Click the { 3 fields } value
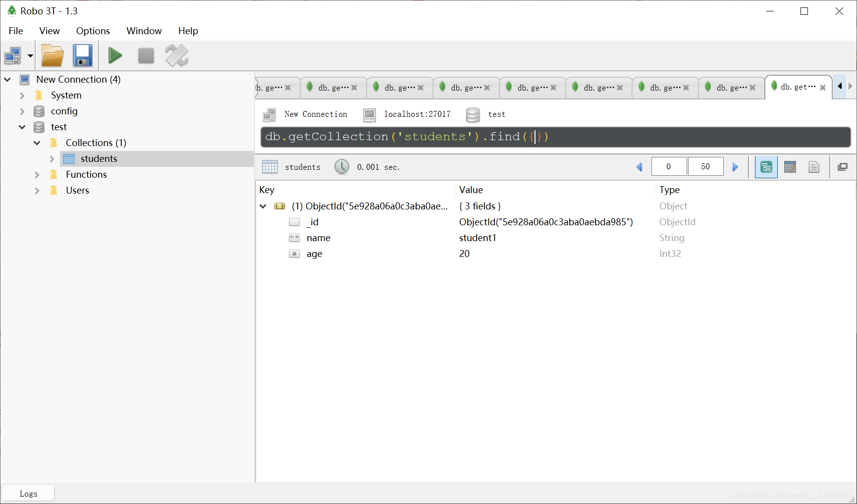This screenshot has width=857, height=504. coord(480,206)
